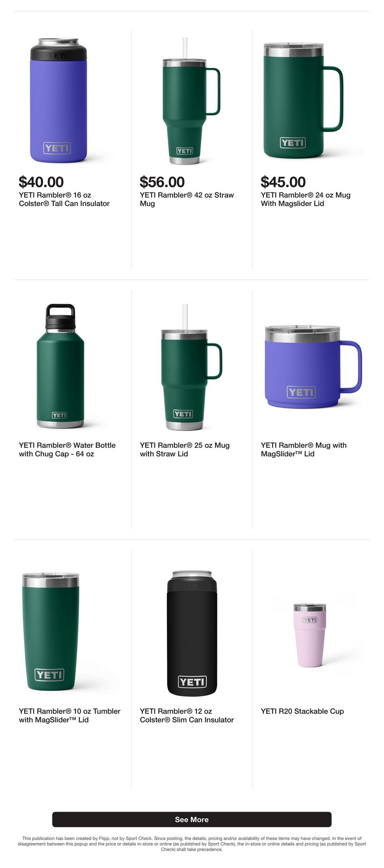Open YETI Rambler Water Bottle with Chug Cap title

pyautogui.click(x=67, y=450)
